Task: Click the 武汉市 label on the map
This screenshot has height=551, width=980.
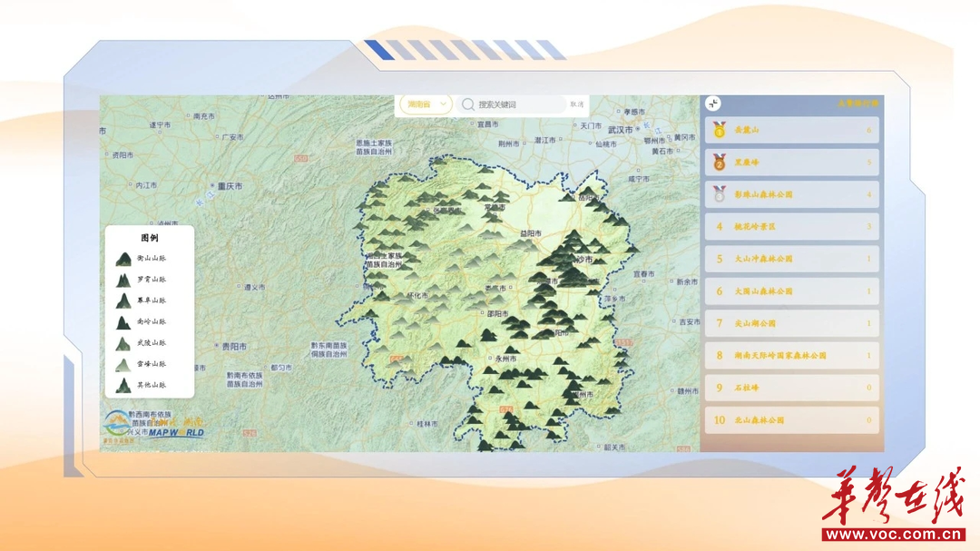Action: tap(620, 130)
